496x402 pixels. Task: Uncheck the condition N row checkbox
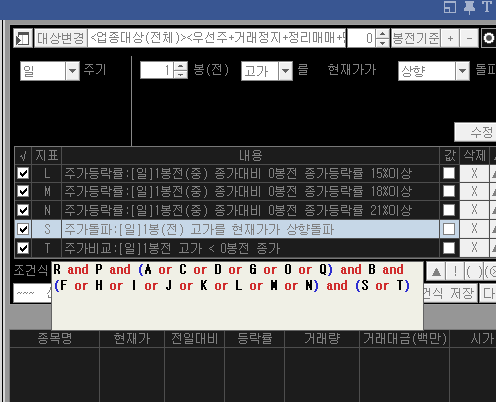pos(23,210)
